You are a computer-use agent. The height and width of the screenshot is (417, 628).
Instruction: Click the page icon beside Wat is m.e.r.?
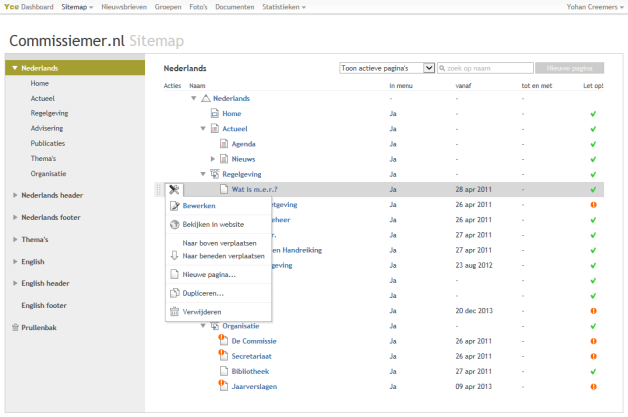[x=224, y=189]
